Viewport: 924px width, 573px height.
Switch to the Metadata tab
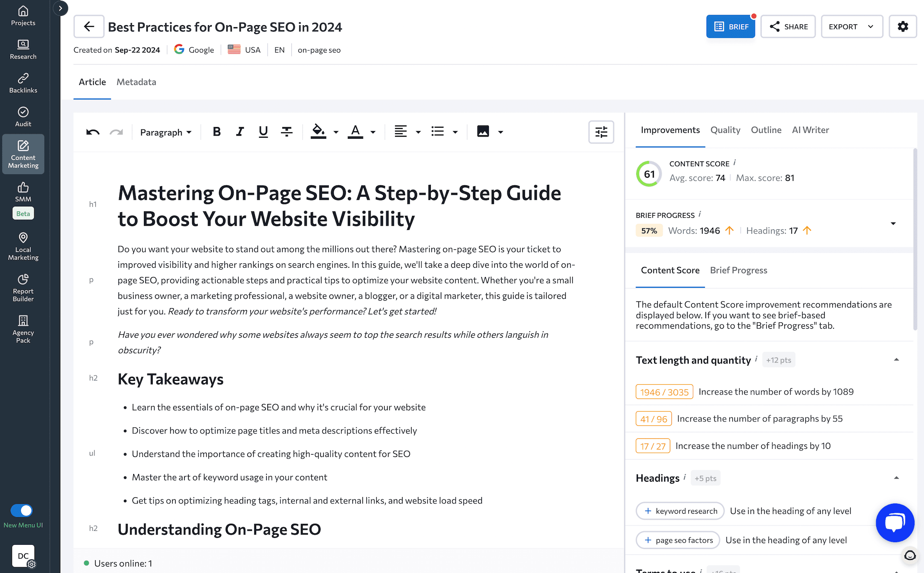(136, 82)
